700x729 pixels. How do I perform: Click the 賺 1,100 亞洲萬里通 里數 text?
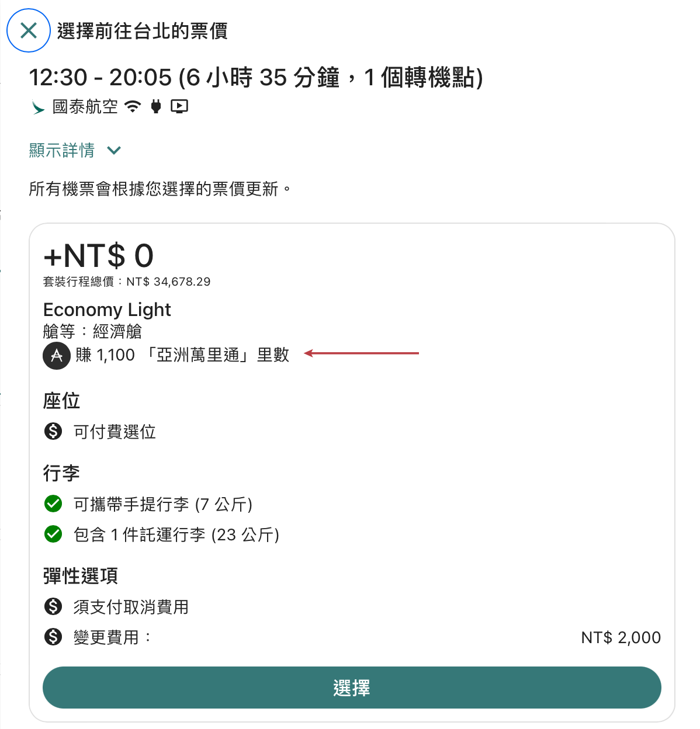pyautogui.click(x=182, y=355)
